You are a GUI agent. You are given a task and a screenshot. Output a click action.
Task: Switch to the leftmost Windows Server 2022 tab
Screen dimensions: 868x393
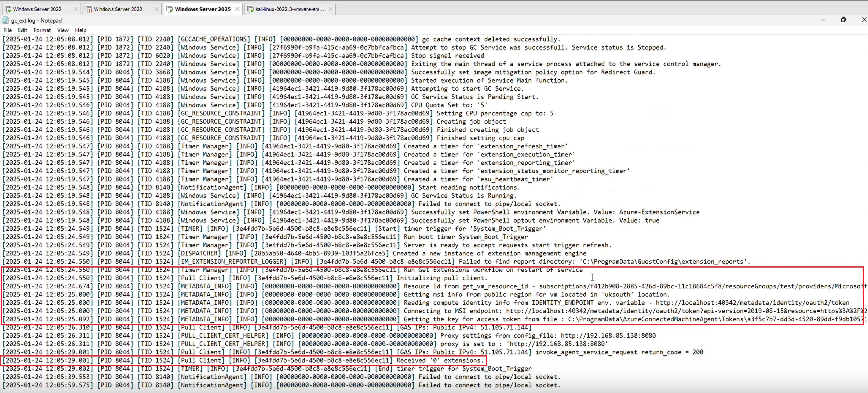point(37,9)
